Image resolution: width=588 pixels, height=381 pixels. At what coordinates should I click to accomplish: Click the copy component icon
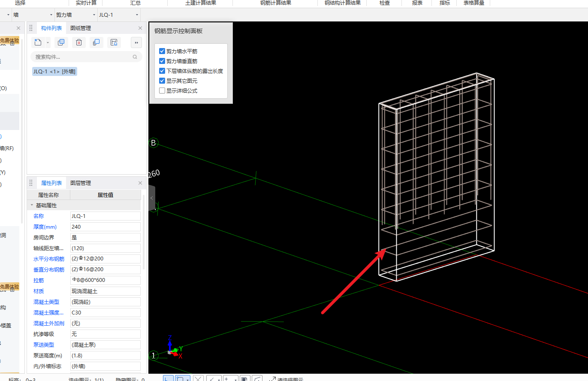(61, 42)
